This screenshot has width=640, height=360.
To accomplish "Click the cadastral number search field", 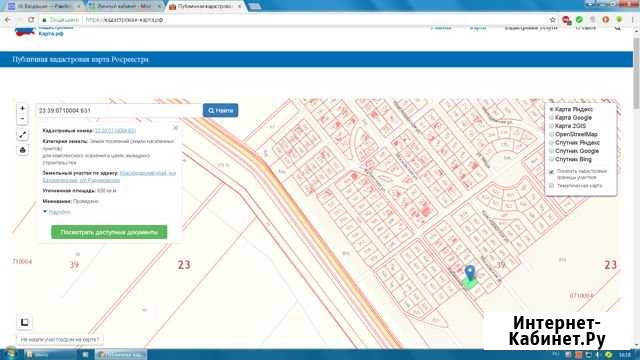I will tap(119, 110).
